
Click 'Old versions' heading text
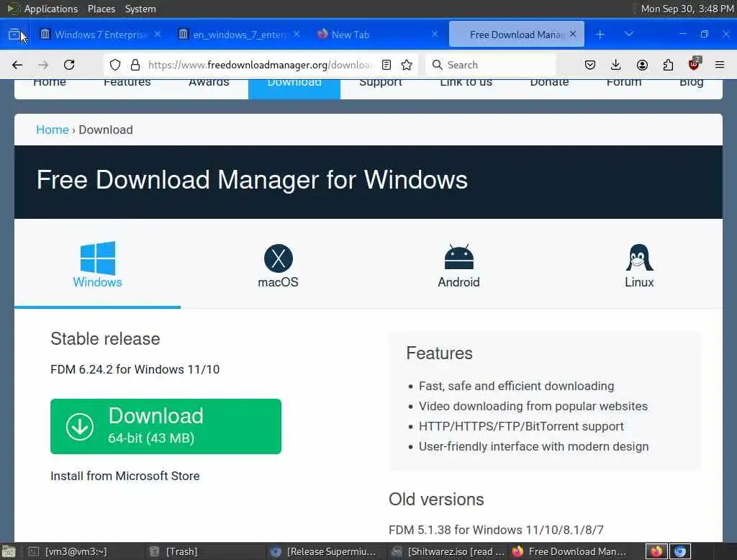[x=436, y=500]
